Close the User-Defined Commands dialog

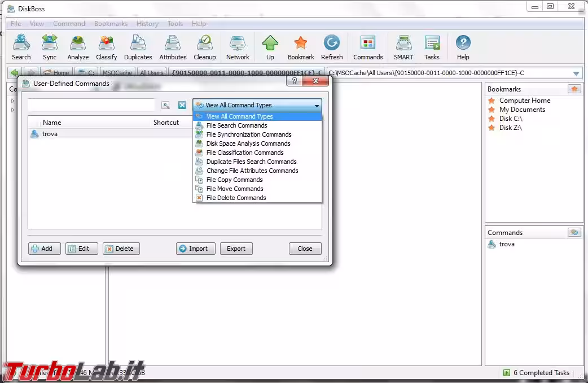(305, 249)
